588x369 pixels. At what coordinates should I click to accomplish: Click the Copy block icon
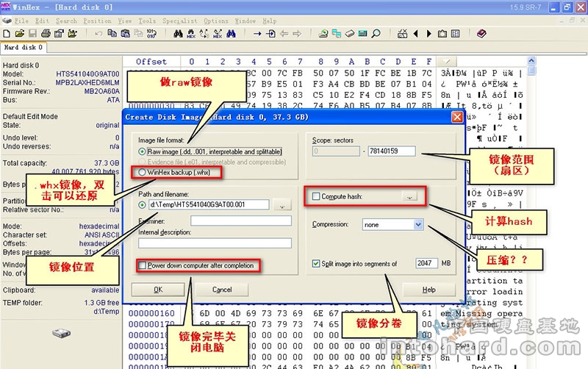point(112,33)
